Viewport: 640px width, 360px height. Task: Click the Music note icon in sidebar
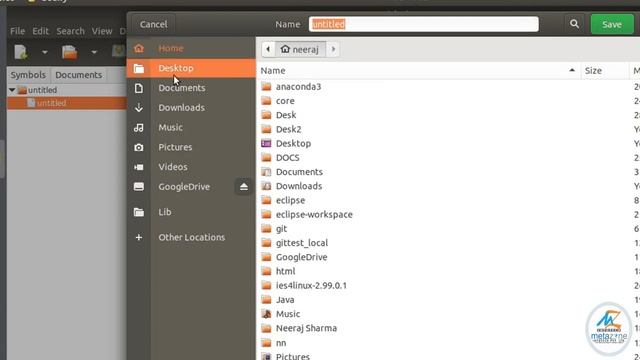(x=139, y=128)
